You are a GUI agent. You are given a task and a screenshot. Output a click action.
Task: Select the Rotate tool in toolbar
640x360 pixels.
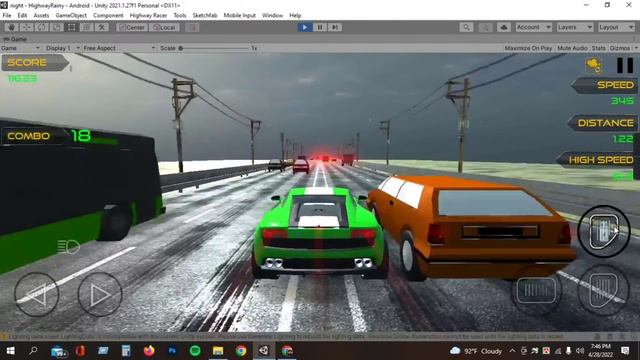(x=42, y=27)
